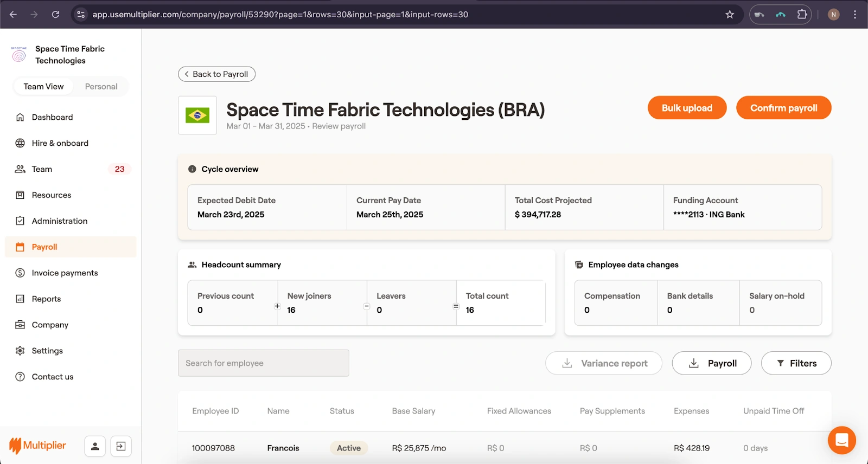Switch to Personal tab
Viewport: 868px width, 464px height.
tap(101, 87)
